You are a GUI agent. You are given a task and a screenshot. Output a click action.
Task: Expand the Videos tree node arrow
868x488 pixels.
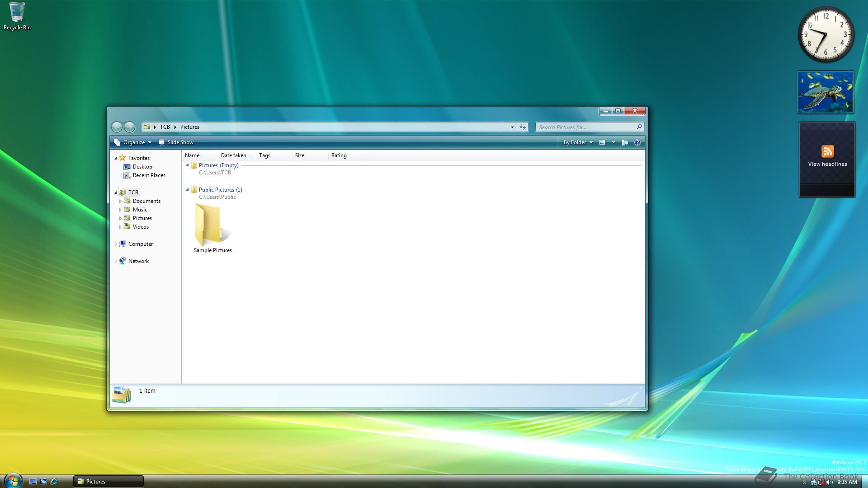pos(120,227)
